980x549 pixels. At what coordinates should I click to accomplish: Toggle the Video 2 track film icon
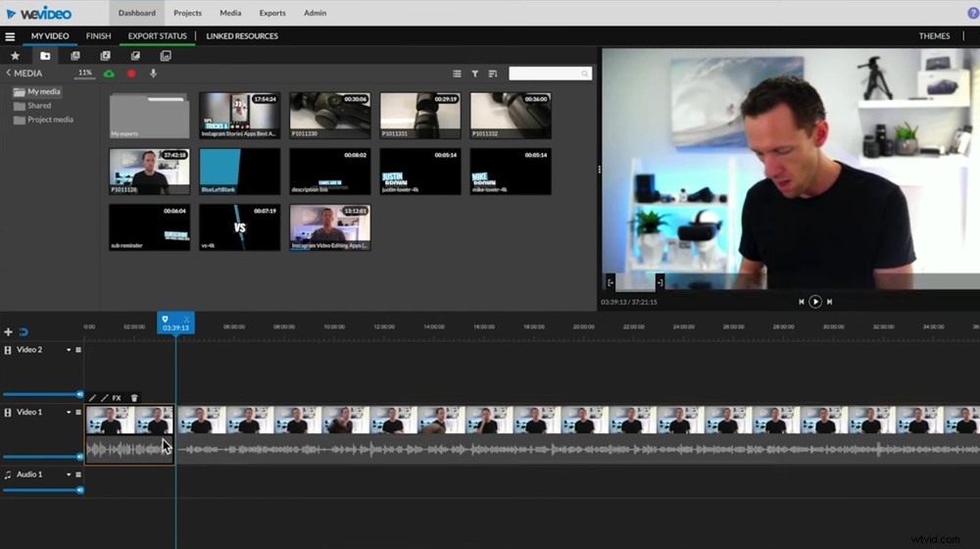click(8, 350)
